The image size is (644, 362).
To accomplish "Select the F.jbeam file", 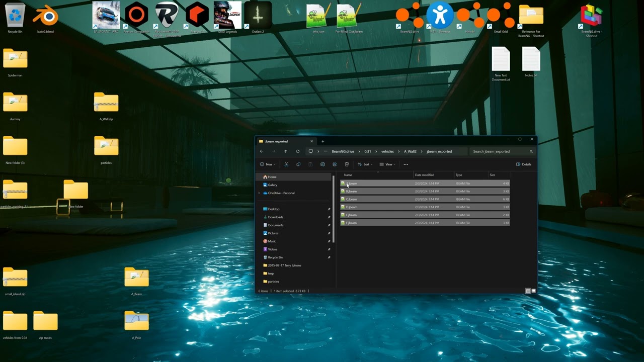I will coord(425,223).
